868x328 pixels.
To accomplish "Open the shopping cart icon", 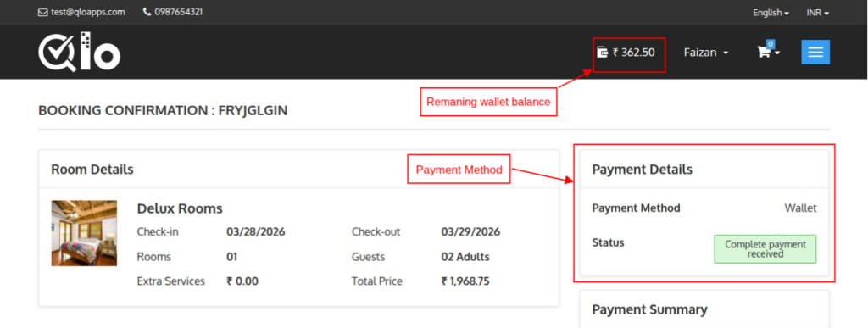I will click(x=764, y=52).
